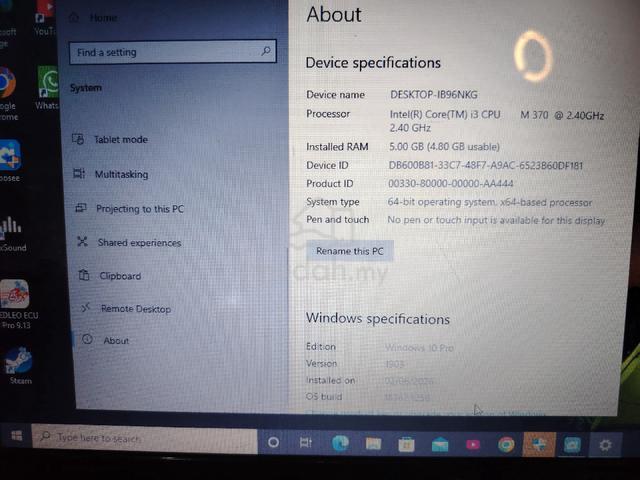Image resolution: width=640 pixels, height=480 pixels.
Task: Open Shared experiences settings
Action: pos(139,243)
